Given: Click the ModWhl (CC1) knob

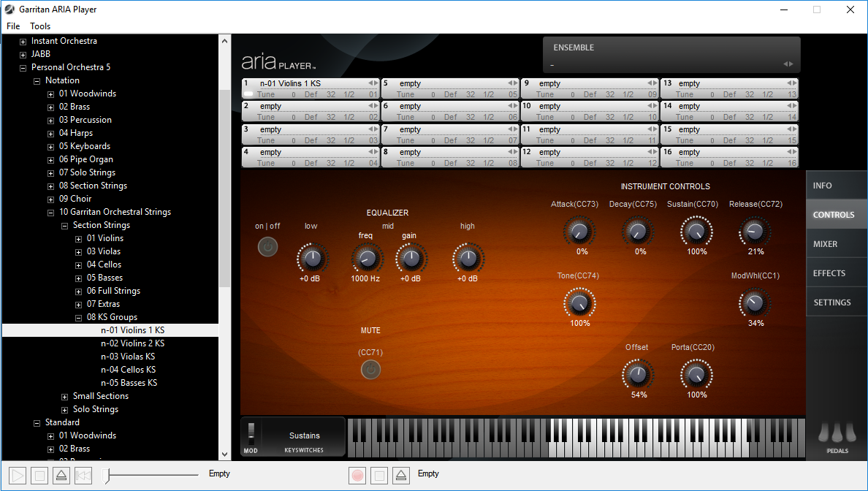Looking at the screenshot, I should coord(754,302).
